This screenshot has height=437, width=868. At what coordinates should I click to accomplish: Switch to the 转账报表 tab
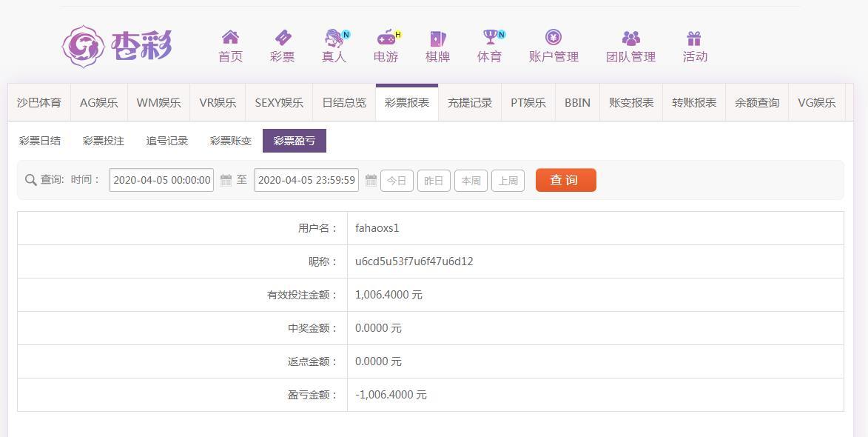[694, 102]
